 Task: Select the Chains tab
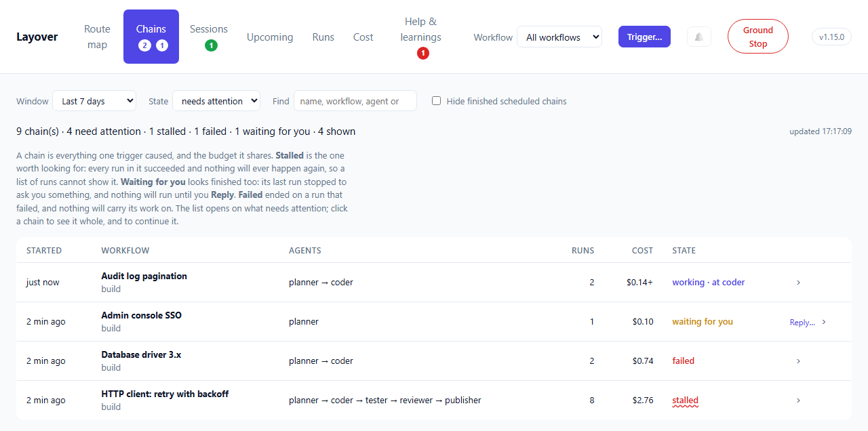click(151, 37)
